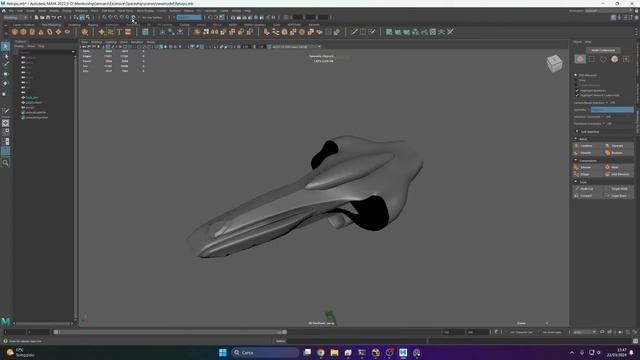Click the Multi-Component button

[603, 50]
